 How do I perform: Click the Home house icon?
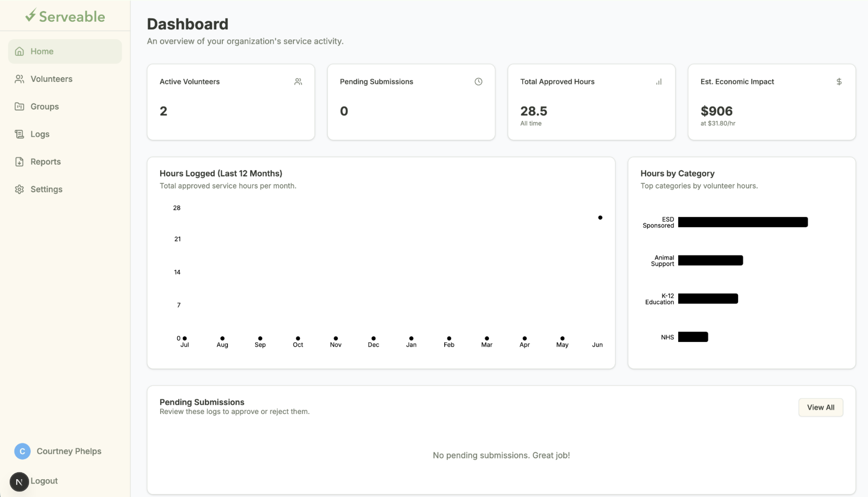point(19,51)
